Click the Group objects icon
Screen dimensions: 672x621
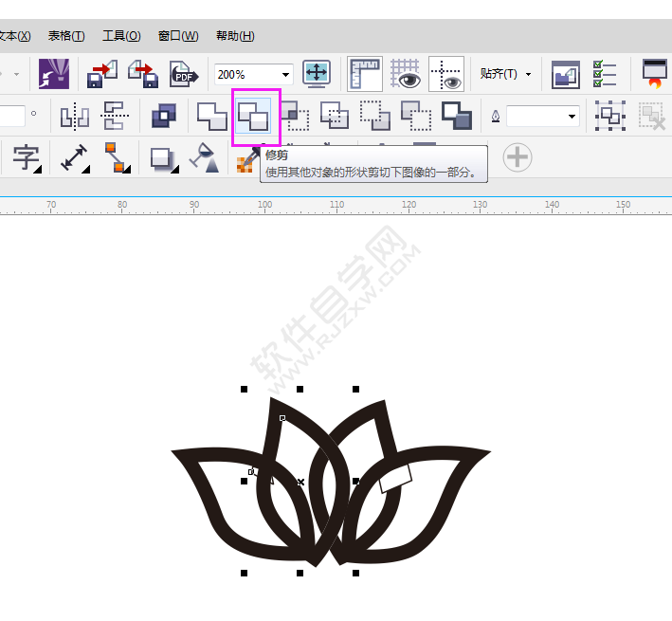coord(609,116)
